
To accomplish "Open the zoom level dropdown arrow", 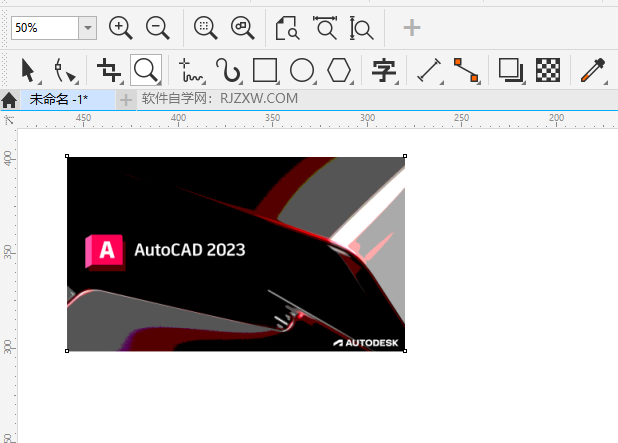I will pyautogui.click(x=87, y=28).
